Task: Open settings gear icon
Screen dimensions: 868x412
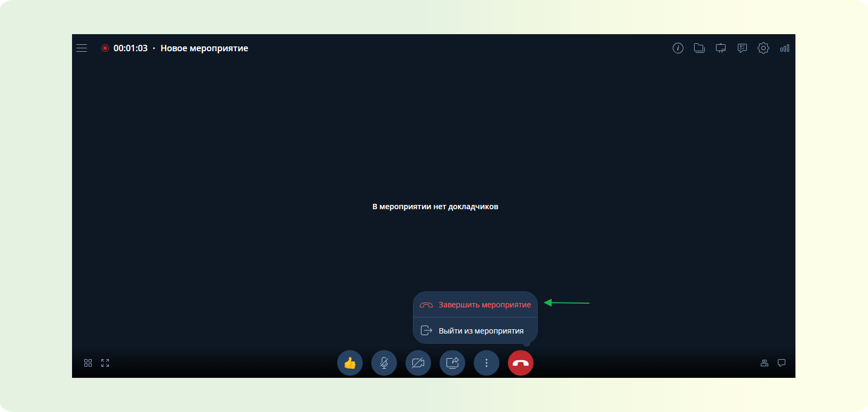Action: (x=763, y=48)
